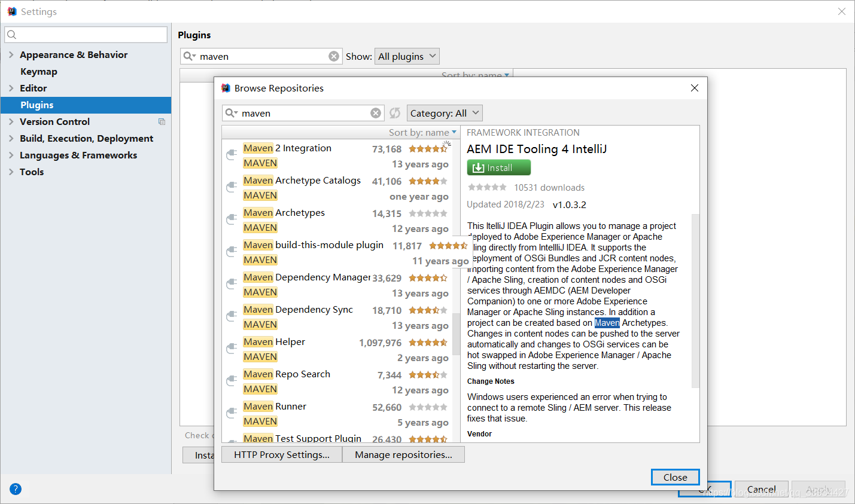Click the Maven Repo Search plugin icon
This screenshot has height=504, width=855.
(x=232, y=381)
